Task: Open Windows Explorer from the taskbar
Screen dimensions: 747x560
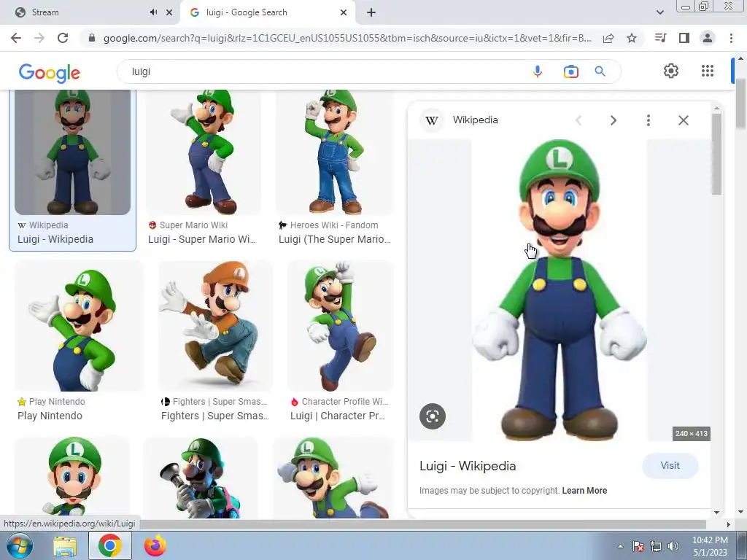Action: 65,546
